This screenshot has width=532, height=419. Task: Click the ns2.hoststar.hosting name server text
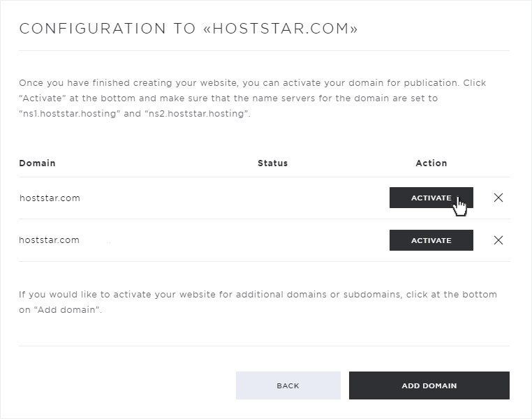(196, 113)
